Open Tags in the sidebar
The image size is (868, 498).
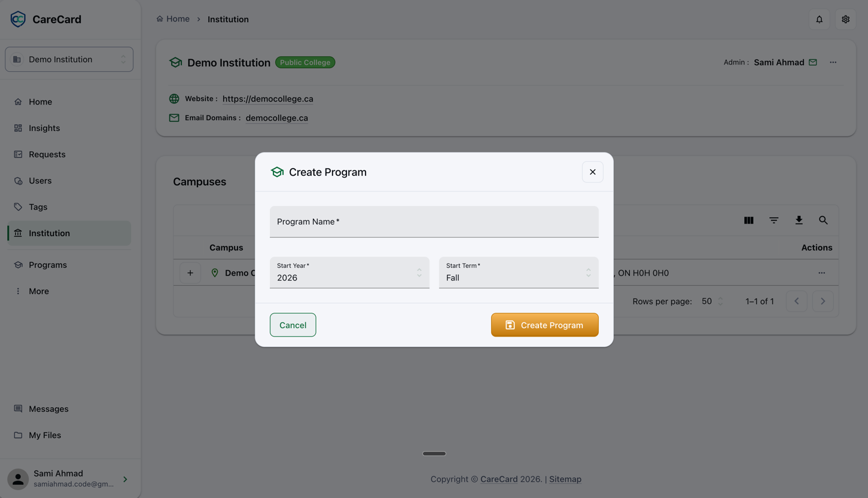[x=69, y=207]
